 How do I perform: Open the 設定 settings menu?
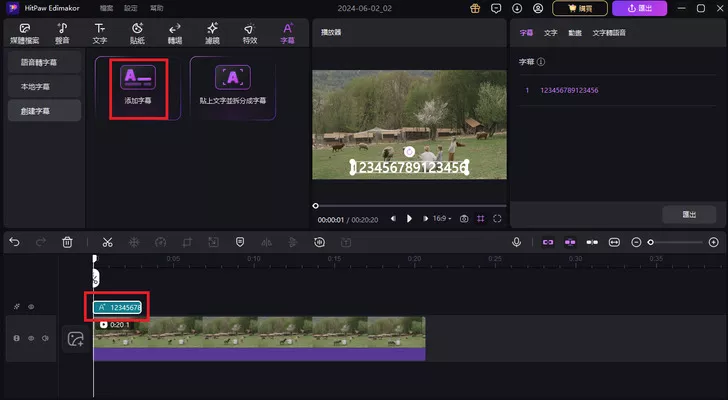tap(131, 8)
